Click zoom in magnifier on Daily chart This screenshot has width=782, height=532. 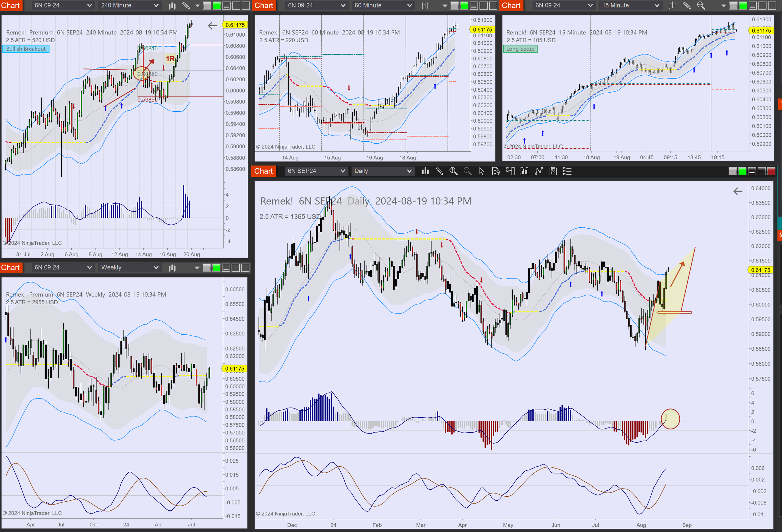pyautogui.click(x=453, y=171)
